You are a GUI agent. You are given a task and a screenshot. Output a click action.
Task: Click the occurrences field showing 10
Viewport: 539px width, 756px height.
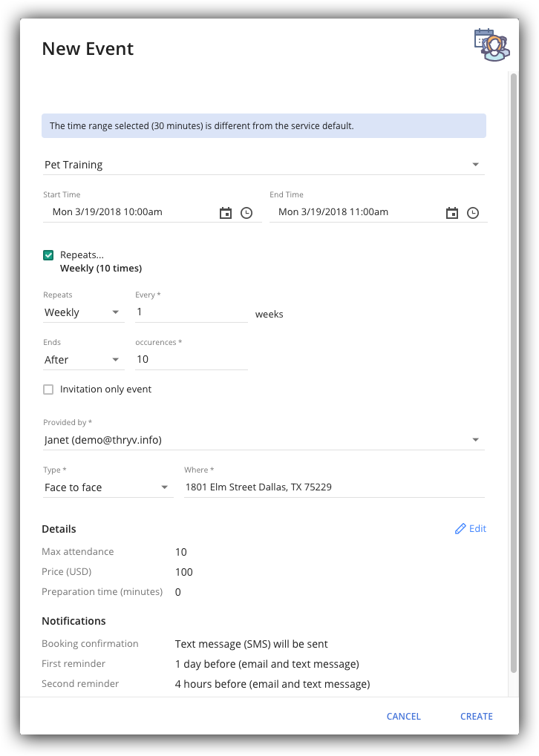pos(191,359)
